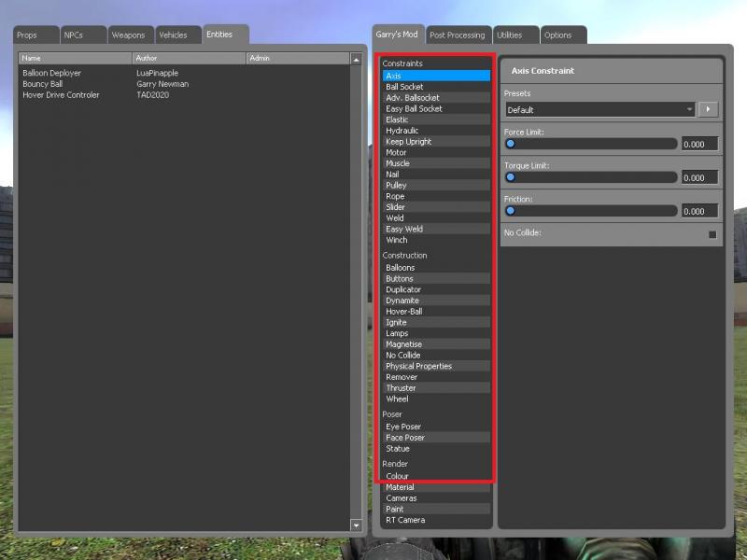Click the arrow button next to Presets
747x560 pixels.
(x=709, y=109)
